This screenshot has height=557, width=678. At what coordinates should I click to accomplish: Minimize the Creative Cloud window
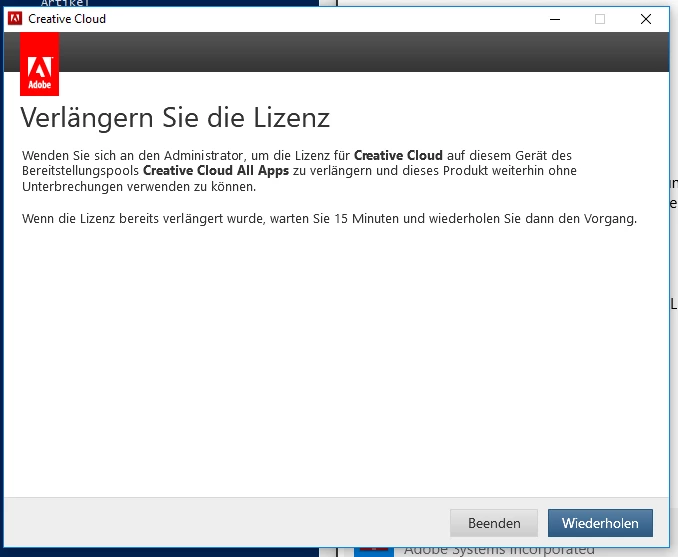click(x=555, y=19)
